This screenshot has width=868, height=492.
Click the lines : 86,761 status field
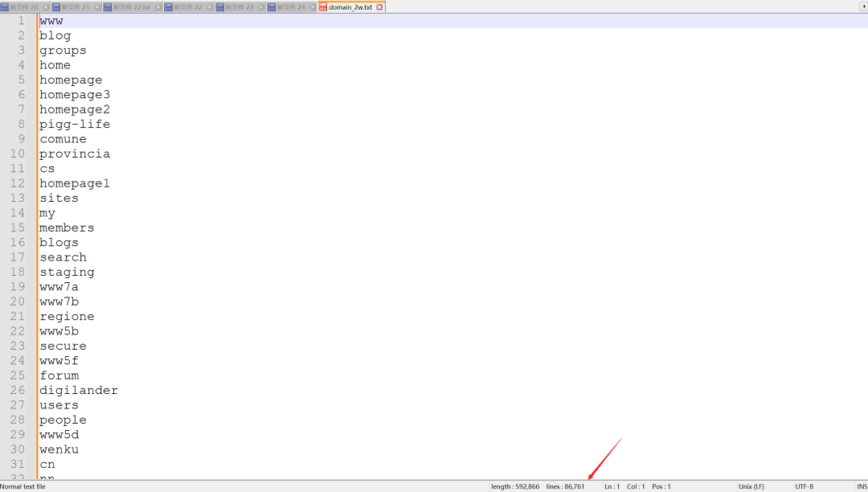point(565,486)
